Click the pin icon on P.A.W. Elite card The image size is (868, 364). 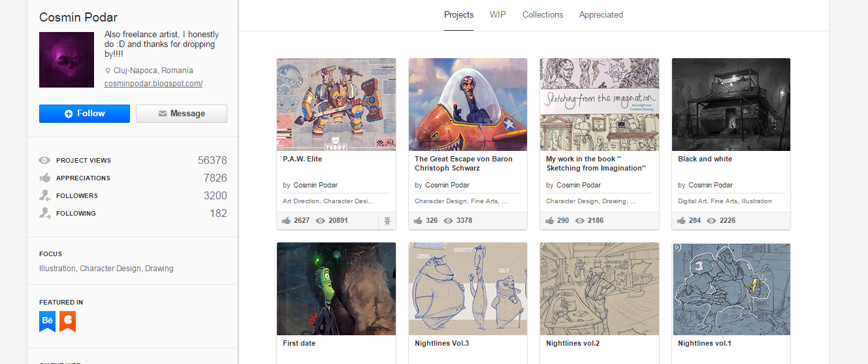pos(387,221)
